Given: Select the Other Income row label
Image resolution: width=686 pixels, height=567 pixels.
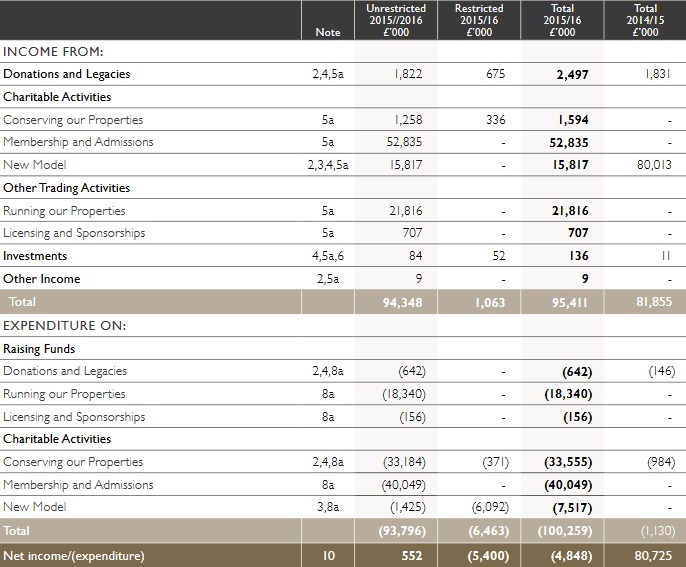Looking at the screenshot, I should point(42,279).
